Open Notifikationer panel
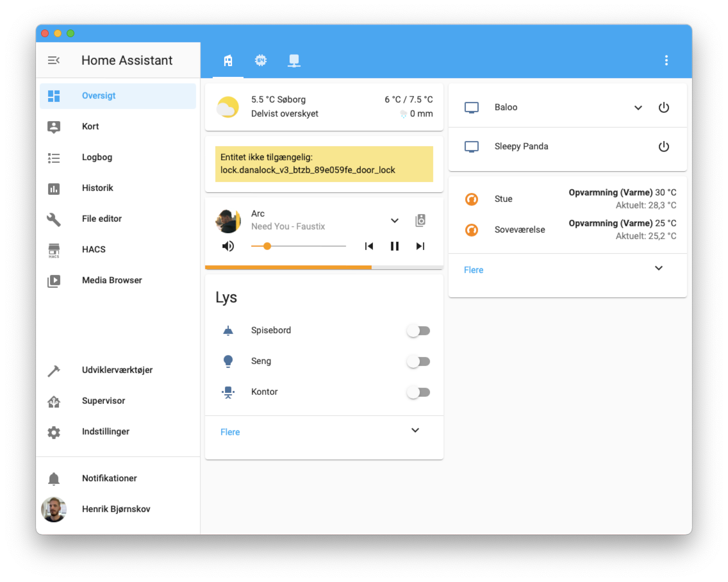Viewport: 728px width, 582px height. [118, 478]
